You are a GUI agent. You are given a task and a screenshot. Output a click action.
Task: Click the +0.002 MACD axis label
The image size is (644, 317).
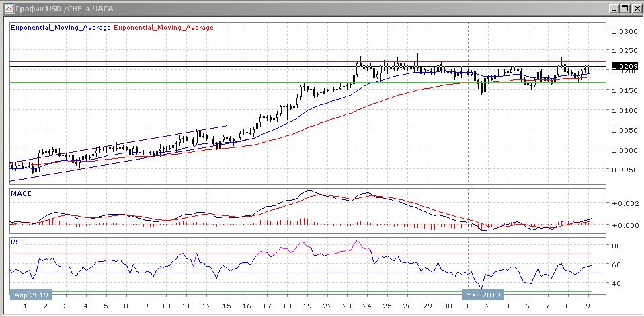tap(625, 203)
